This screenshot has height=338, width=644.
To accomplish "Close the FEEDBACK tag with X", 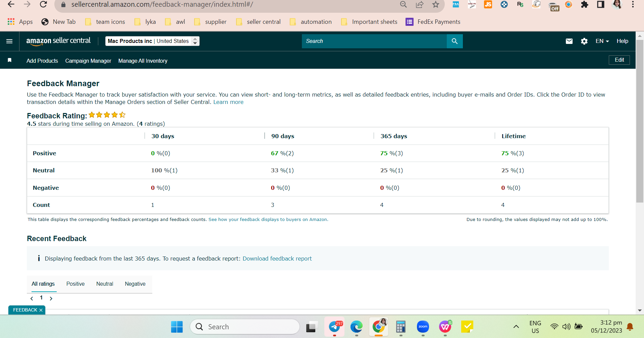I will (41, 310).
